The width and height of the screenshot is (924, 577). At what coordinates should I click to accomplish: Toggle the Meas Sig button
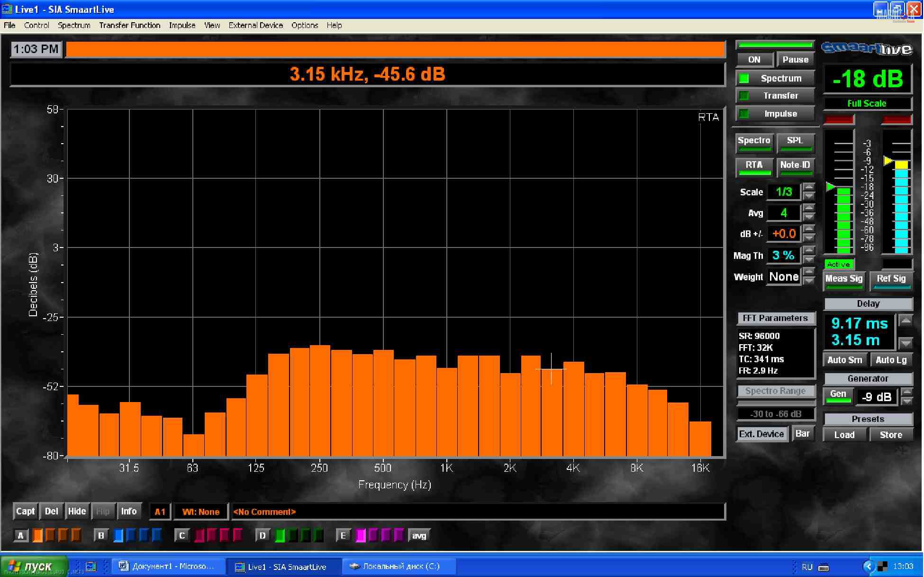[x=844, y=281]
